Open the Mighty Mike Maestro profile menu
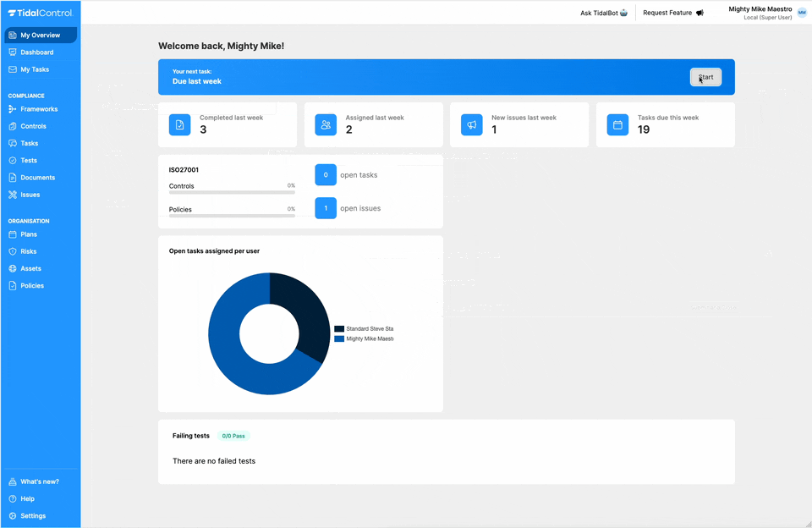Screen dimensions: 812x528 point(760,12)
